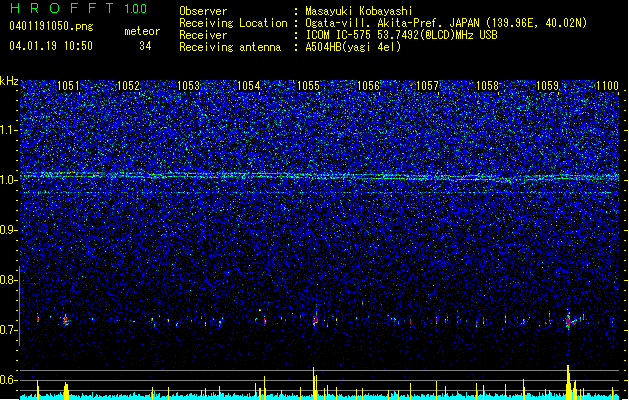Screen dimensions: 629x400
Task: Click the Observer name Masayuki Kobayashi
Action: 359,11
